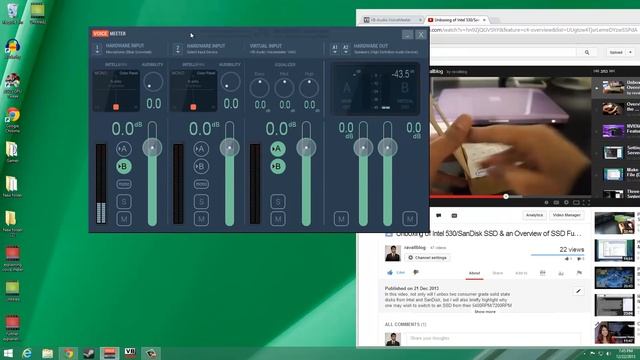
Task: Open File Explorer from taskbar
Action: [x=47, y=353]
